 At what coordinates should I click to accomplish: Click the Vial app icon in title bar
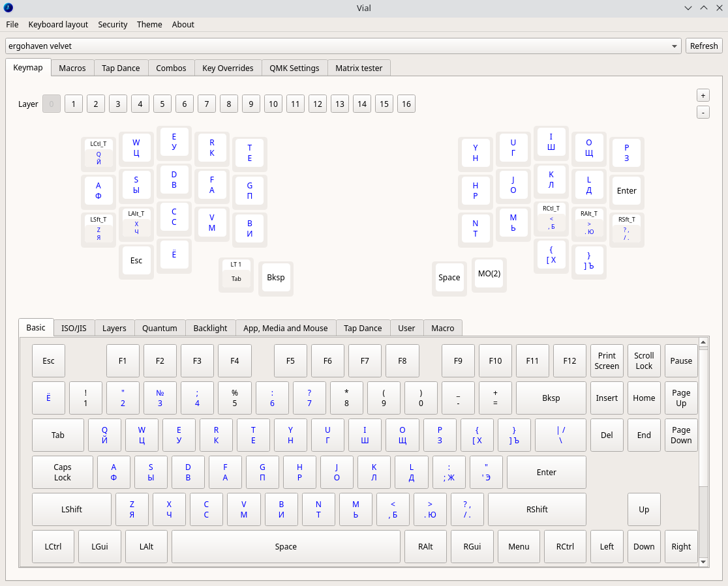[x=8, y=8]
